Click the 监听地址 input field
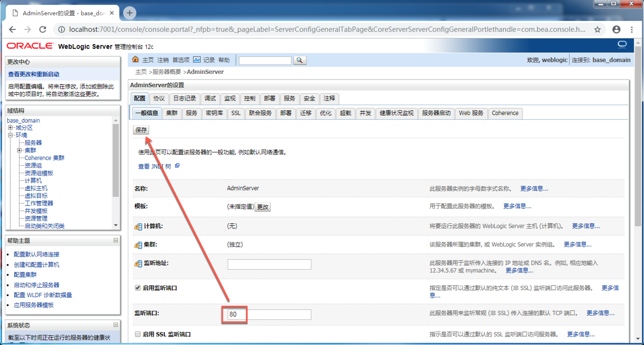The image size is (644, 345). point(269,264)
